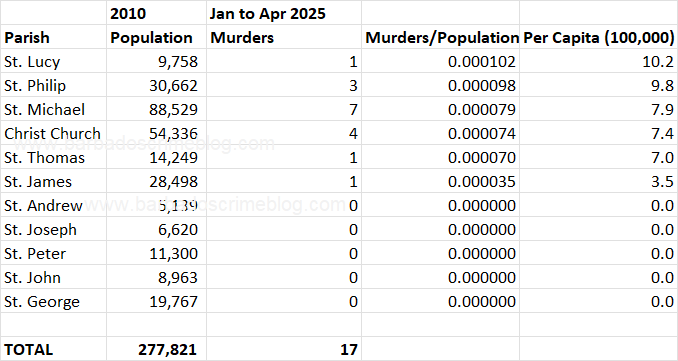678x361 pixels.
Task: Select the 10.2 per capita cell
Action: coord(598,61)
